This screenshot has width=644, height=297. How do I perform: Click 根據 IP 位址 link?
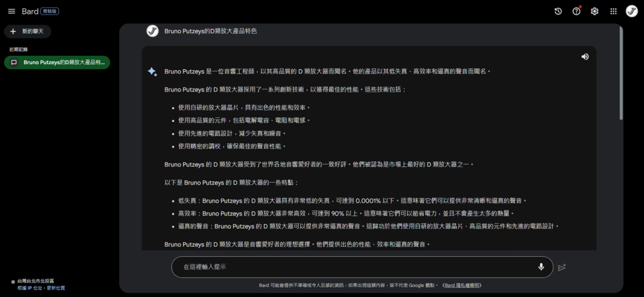point(30,288)
